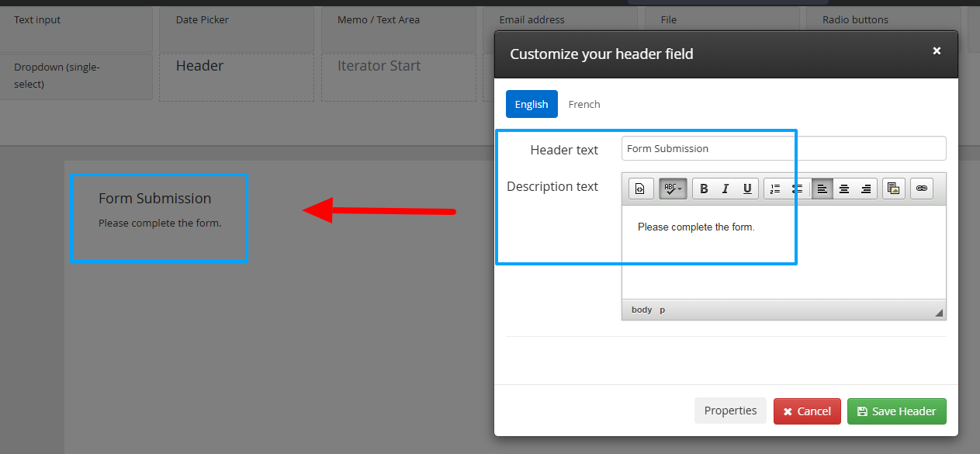
Task: Choose the Dropdown (single-select) field type
Action: (76, 76)
